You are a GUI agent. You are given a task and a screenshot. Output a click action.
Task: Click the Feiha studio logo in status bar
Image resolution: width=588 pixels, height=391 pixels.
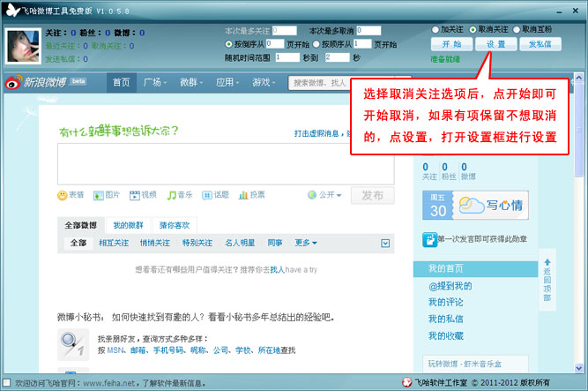click(407, 382)
